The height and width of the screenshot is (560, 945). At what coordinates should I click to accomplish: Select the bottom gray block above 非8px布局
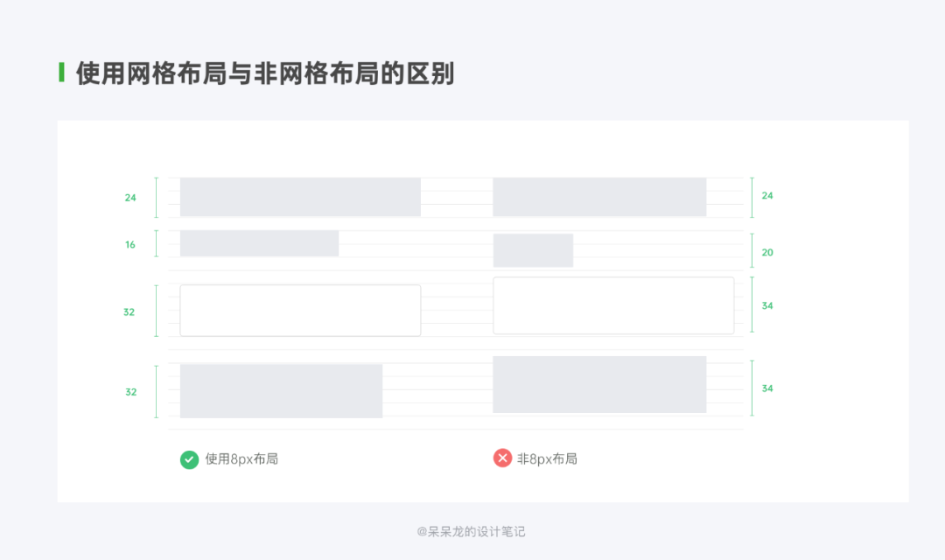click(599, 384)
